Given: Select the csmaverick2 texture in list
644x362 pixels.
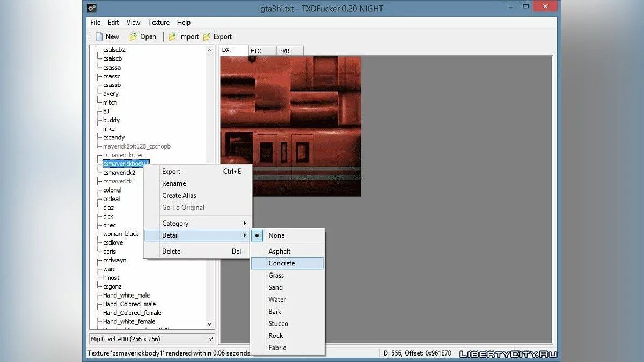Looking at the screenshot, I should 119,173.
